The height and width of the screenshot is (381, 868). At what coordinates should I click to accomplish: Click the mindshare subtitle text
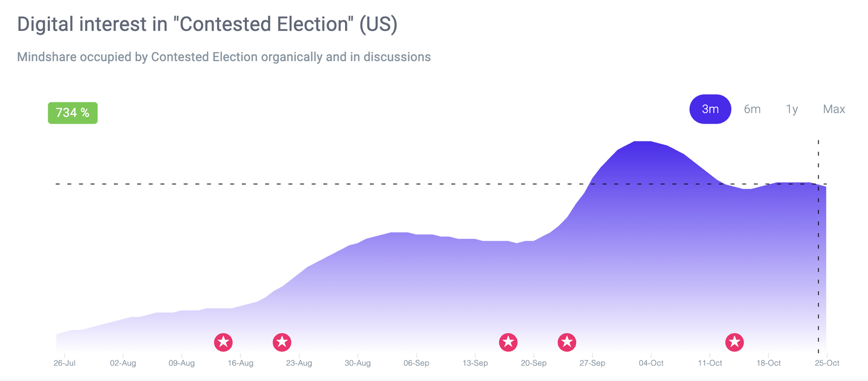click(x=224, y=57)
